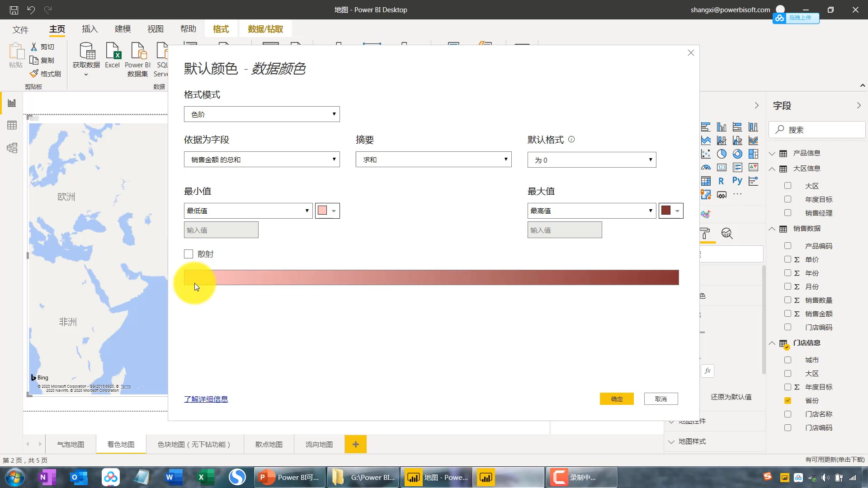Enable the 散射 checkbox
This screenshot has height=488, width=868.
tap(189, 253)
